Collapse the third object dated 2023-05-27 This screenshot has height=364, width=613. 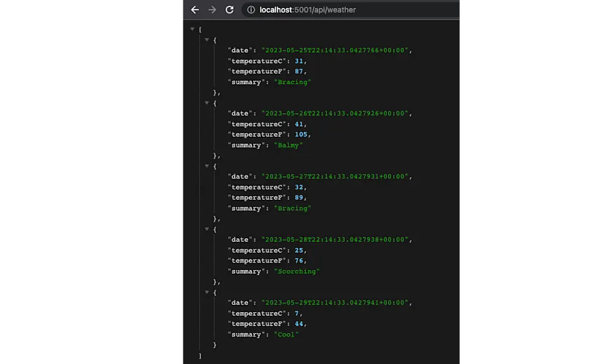click(207, 166)
